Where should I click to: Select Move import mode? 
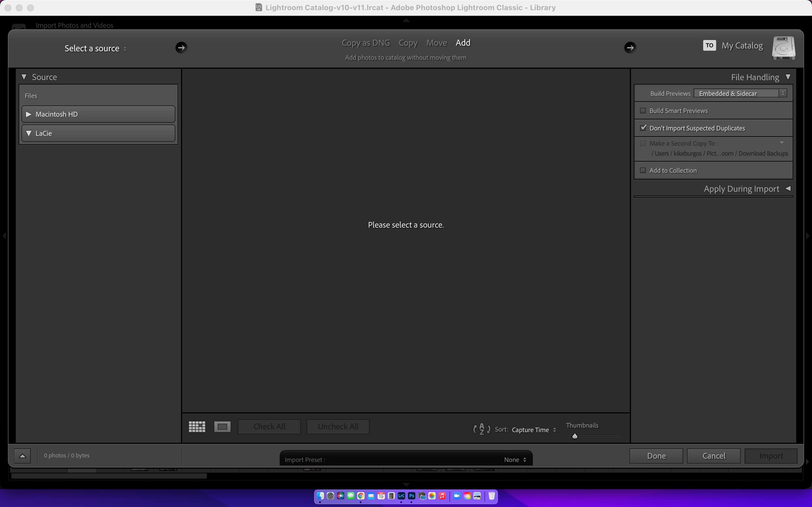point(436,43)
